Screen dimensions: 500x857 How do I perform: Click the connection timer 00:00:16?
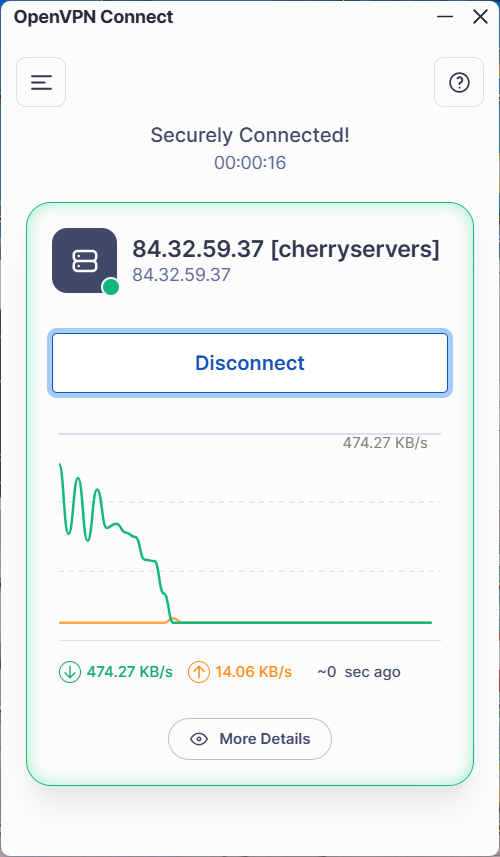pyautogui.click(x=250, y=163)
